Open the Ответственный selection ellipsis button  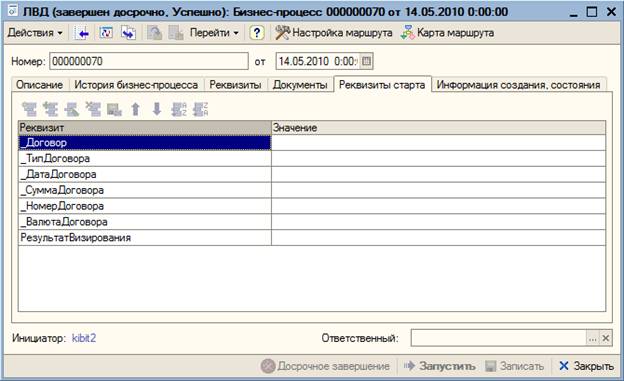click(593, 338)
